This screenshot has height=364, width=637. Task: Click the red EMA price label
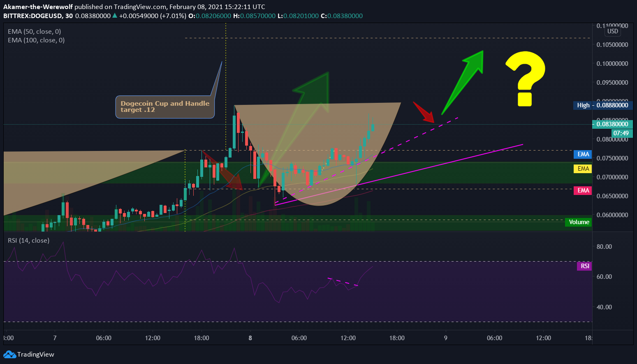point(583,190)
